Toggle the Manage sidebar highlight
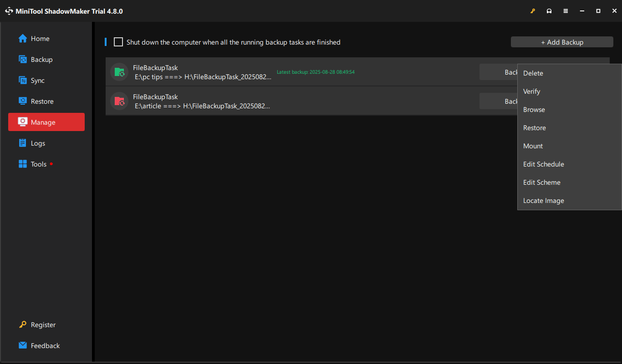This screenshot has height=364, width=622. pos(46,122)
